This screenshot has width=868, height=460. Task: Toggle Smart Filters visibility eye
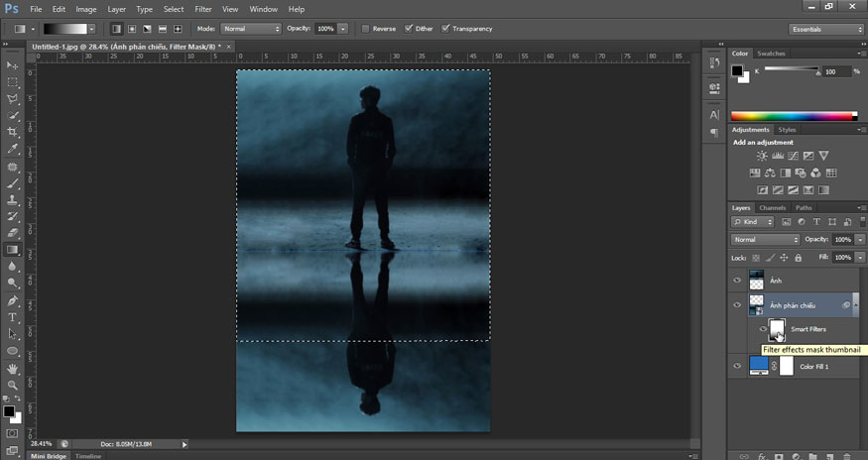763,329
